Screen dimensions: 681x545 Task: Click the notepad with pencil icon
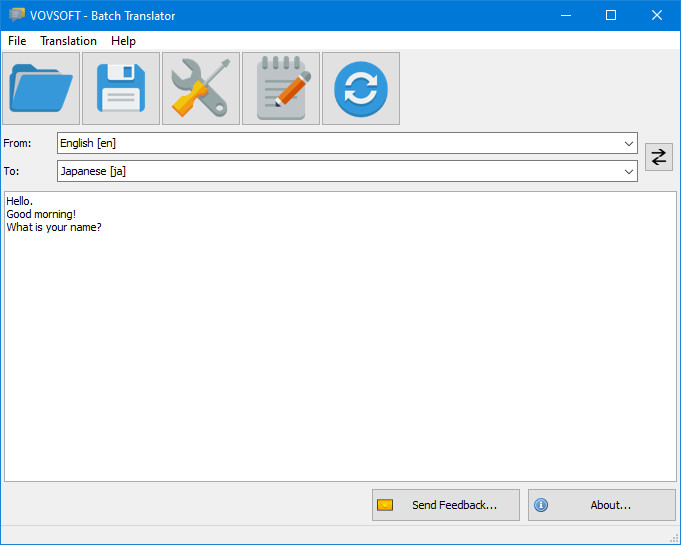(281, 89)
